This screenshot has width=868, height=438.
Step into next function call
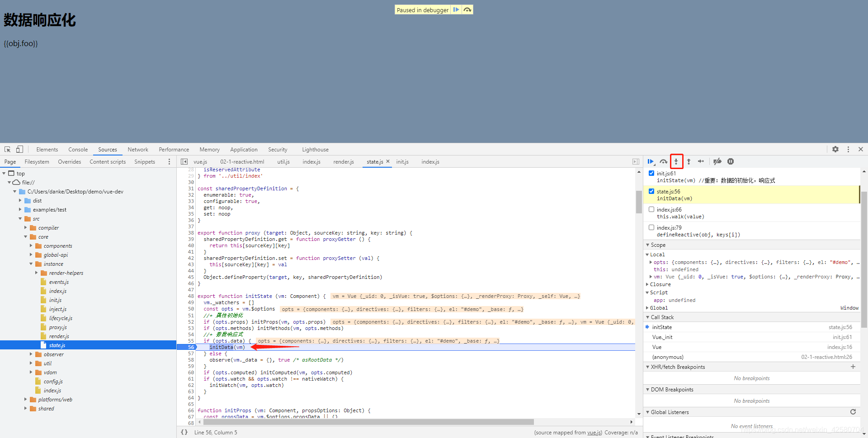pos(676,161)
